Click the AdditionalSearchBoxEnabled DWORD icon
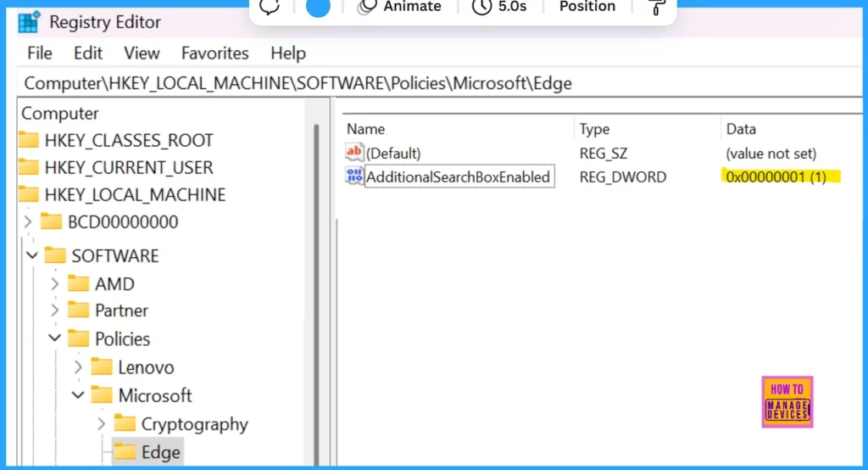This screenshot has width=868, height=470. 354,176
